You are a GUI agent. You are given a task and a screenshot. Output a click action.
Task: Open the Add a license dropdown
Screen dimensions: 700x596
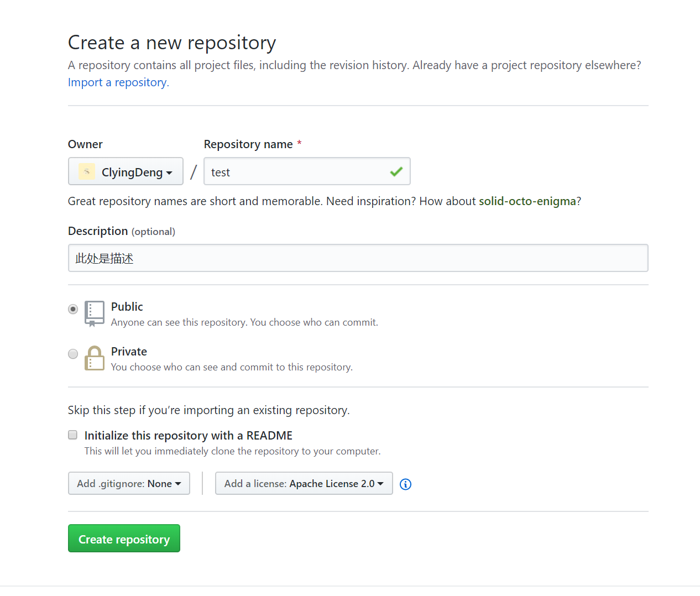pos(304,484)
